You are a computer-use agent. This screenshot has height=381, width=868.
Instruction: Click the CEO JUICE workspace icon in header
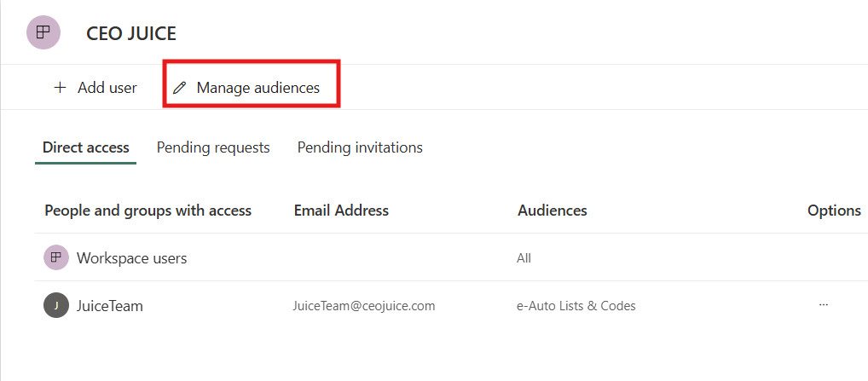(x=43, y=32)
